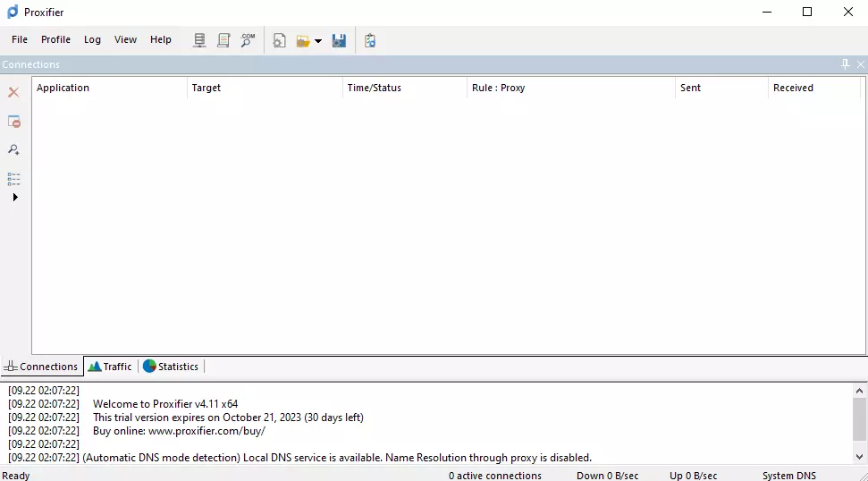868x481 pixels.
Task: Expand the open profile dropdown arrow
Action: 317,41
